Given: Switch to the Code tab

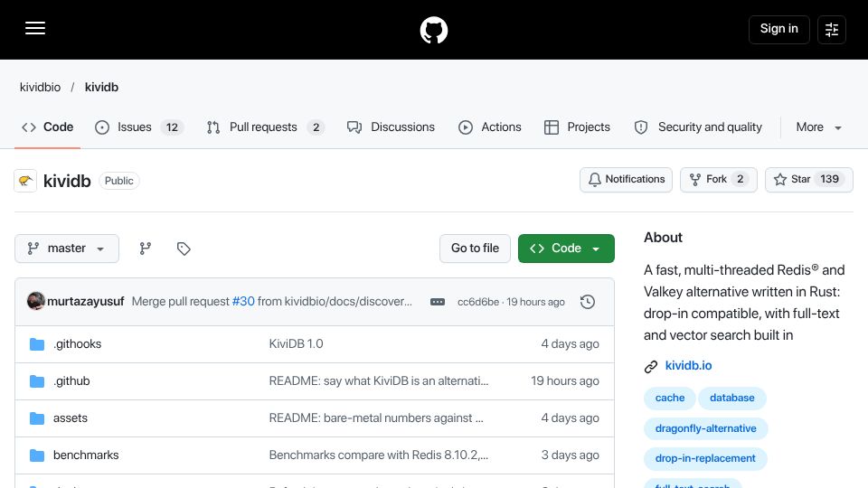Looking at the screenshot, I should (48, 127).
